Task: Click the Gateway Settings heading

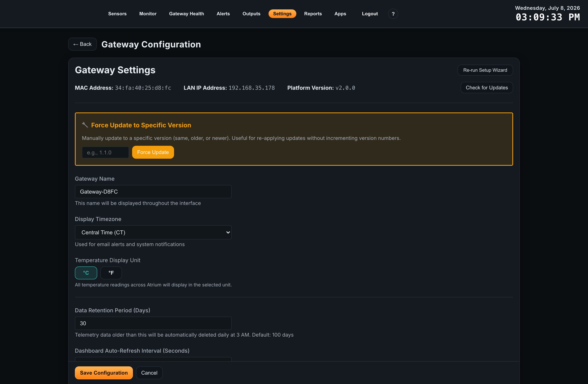Action: 115,70
